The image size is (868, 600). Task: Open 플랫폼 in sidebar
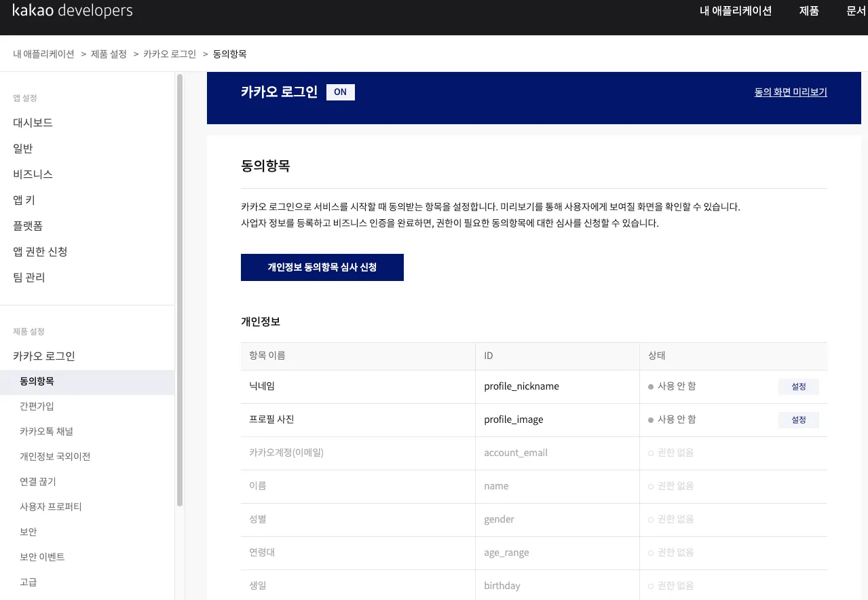[x=28, y=226]
